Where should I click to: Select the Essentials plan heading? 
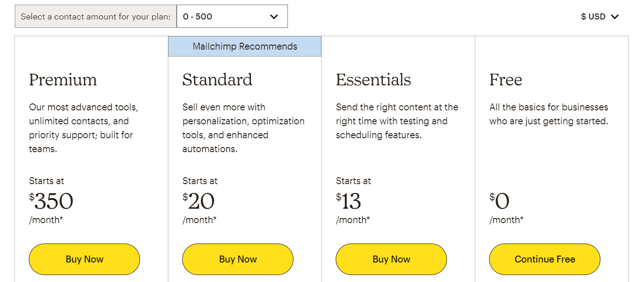373,80
